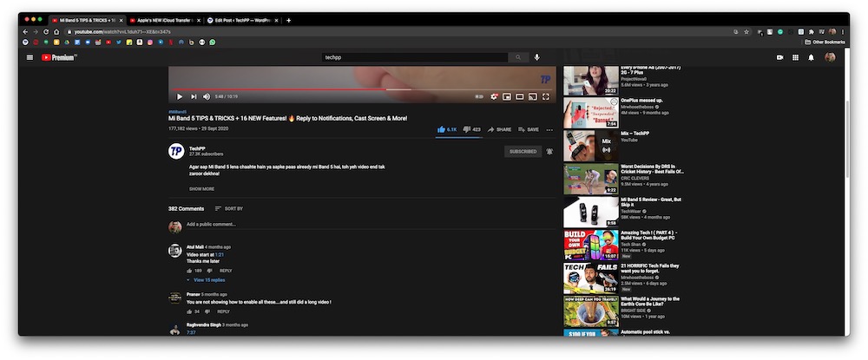This screenshot has height=360, width=868.
Task: Reload the current page
Action: (46, 32)
